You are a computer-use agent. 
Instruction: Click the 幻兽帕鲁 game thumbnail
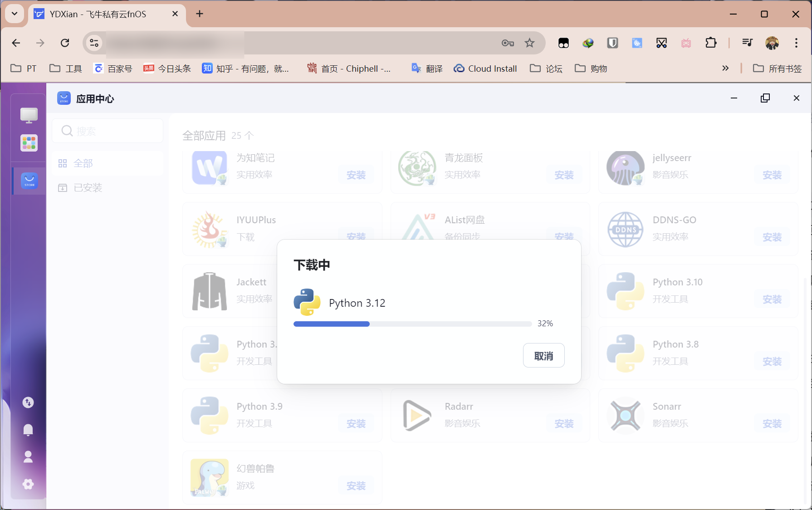click(209, 478)
